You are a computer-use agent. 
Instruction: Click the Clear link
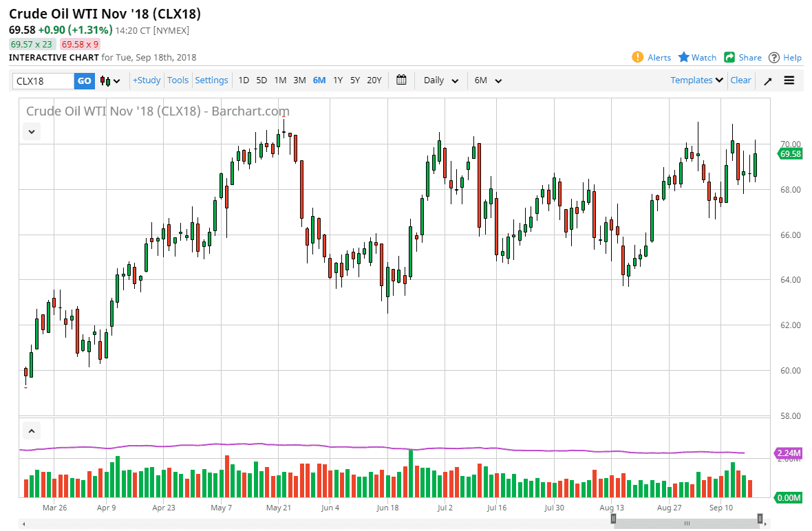point(740,80)
